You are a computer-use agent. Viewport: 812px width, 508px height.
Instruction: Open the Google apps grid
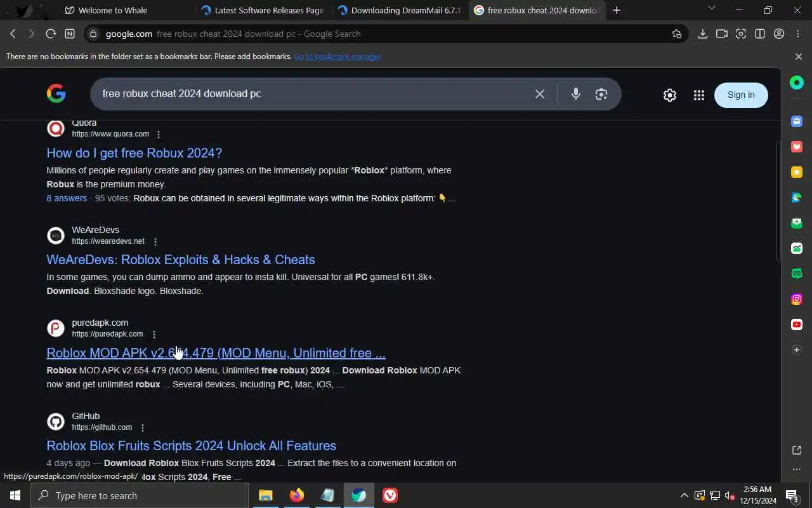[x=699, y=95]
